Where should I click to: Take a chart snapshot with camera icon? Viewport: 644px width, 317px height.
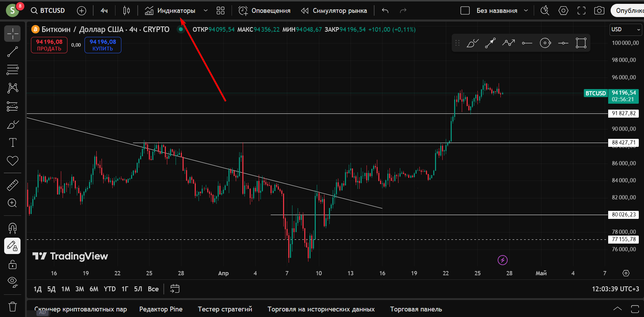(599, 11)
